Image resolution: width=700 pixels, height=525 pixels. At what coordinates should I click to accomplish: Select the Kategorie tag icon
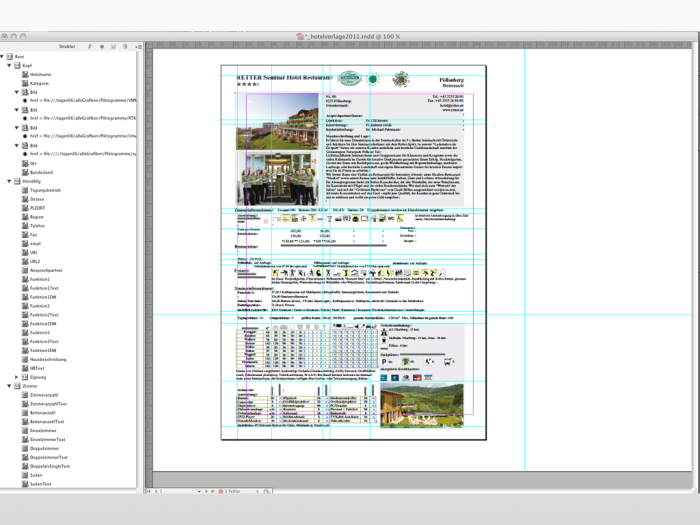pyautogui.click(x=25, y=83)
